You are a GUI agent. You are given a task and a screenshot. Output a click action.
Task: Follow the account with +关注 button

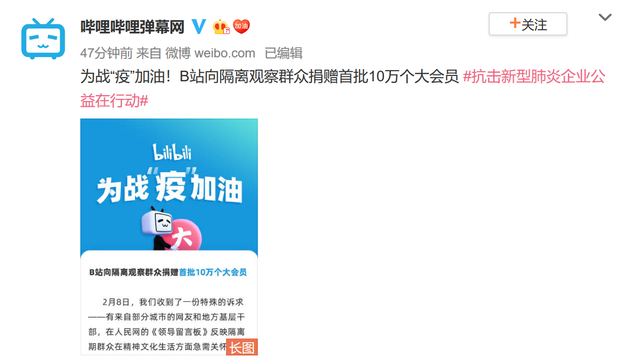[528, 24]
